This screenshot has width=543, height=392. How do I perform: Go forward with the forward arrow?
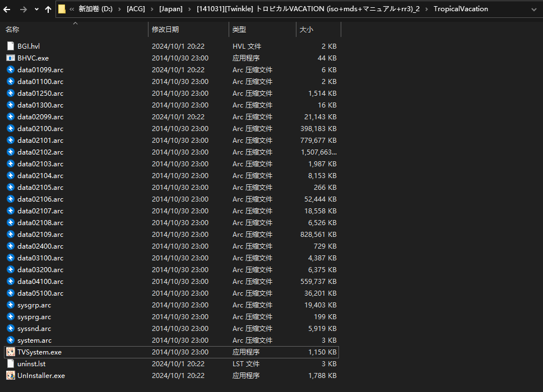(23, 10)
